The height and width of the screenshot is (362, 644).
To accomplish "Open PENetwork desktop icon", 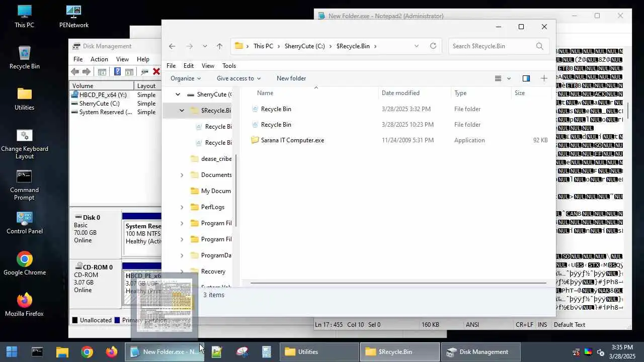I will click(74, 17).
